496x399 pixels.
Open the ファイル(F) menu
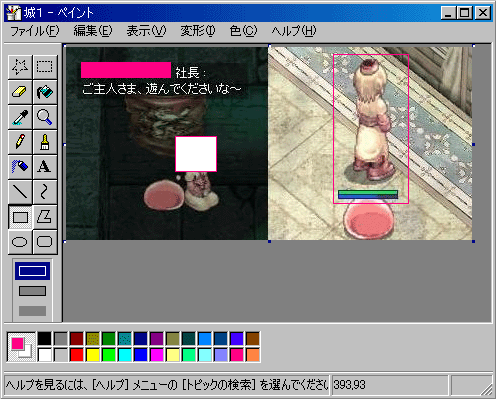tap(35, 31)
